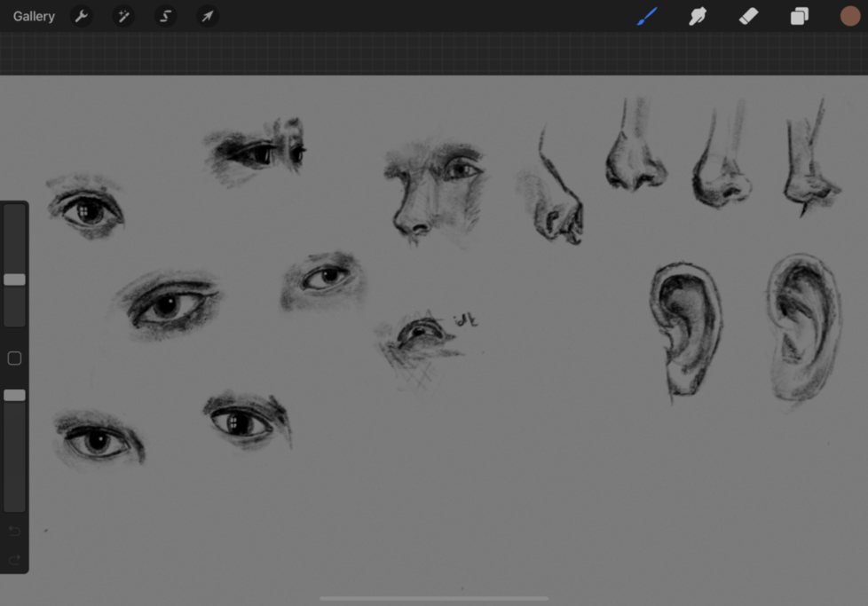The height and width of the screenshot is (606, 868).
Task: Tap the square Modify button in sidebar
Action: [x=14, y=358]
